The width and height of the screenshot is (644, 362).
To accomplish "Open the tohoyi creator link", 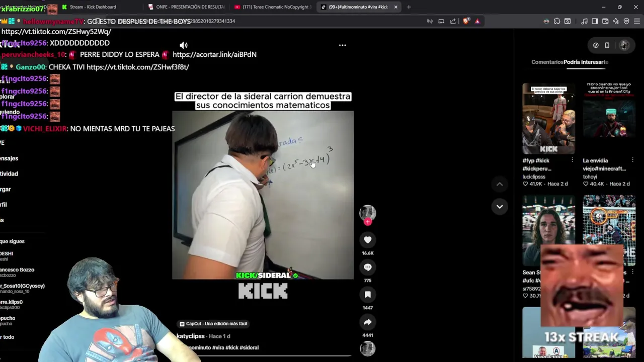I will (x=590, y=177).
